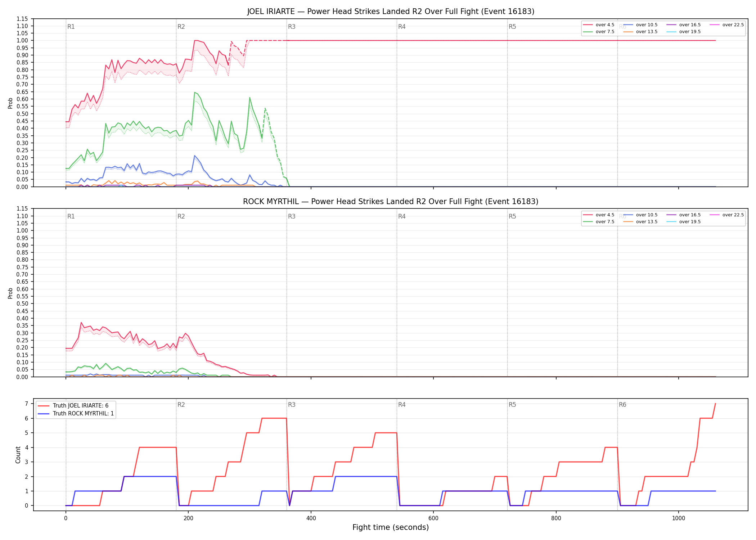Click the x-axis tick label 200
This screenshot has height=540, width=756.
pyautogui.click(x=188, y=518)
